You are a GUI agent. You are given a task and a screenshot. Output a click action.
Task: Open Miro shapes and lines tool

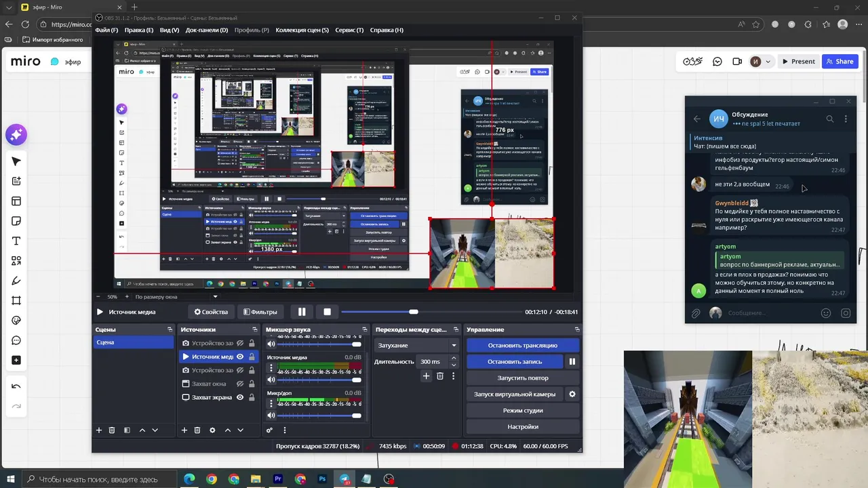coord(16,261)
